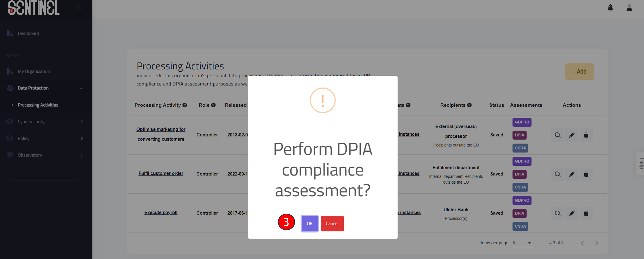Click the + Add button

[x=579, y=71]
